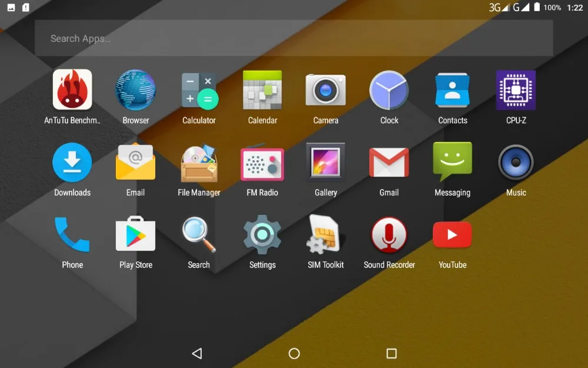The width and height of the screenshot is (588, 368).
Task: Tap the battery icon in status bar
Action: coord(537,7)
